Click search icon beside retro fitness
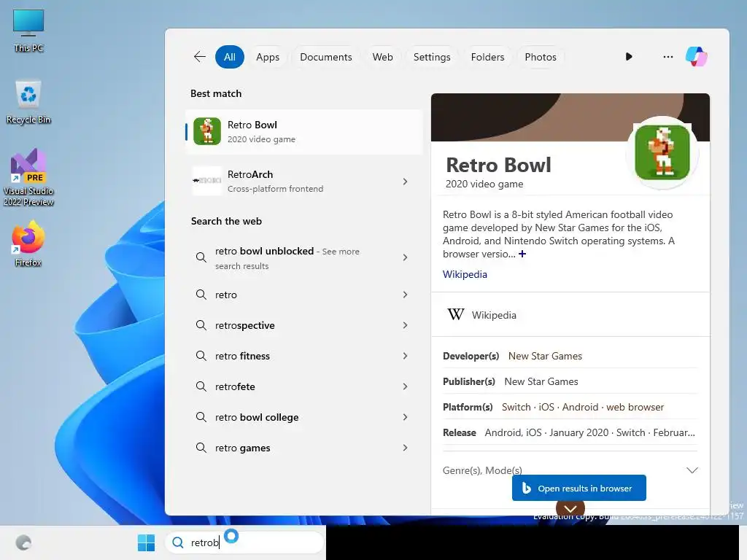The image size is (747, 560). tap(201, 356)
